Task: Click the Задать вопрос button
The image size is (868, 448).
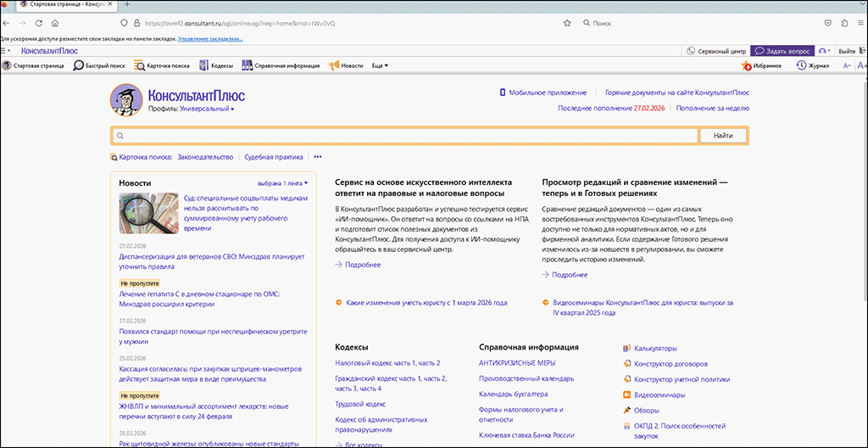Action: pos(782,51)
